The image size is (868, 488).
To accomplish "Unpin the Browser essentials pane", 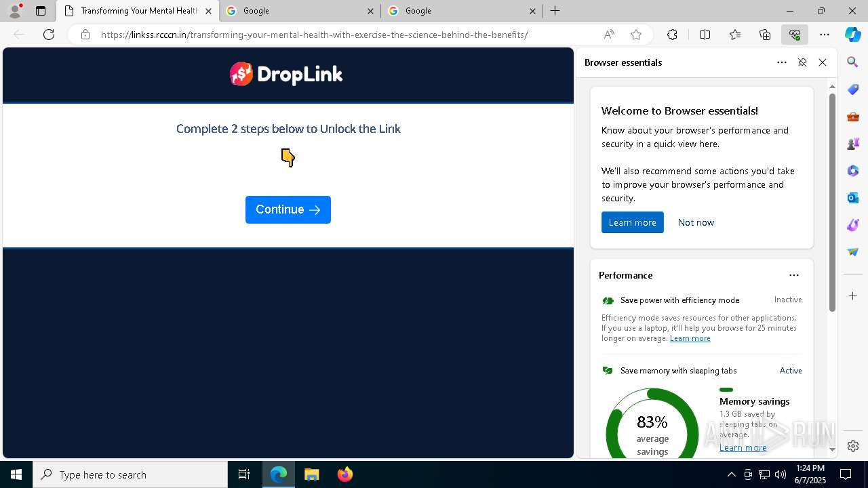I will (802, 62).
